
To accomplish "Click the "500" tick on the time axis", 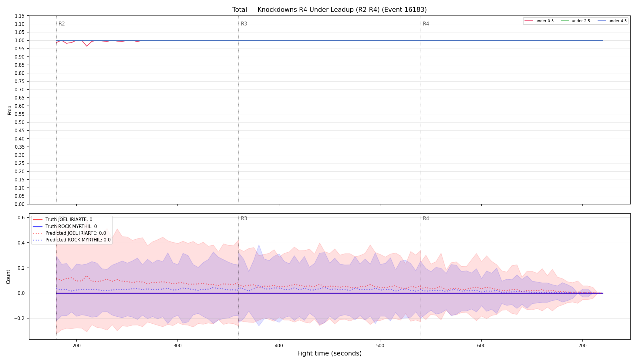I will (380, 345).
